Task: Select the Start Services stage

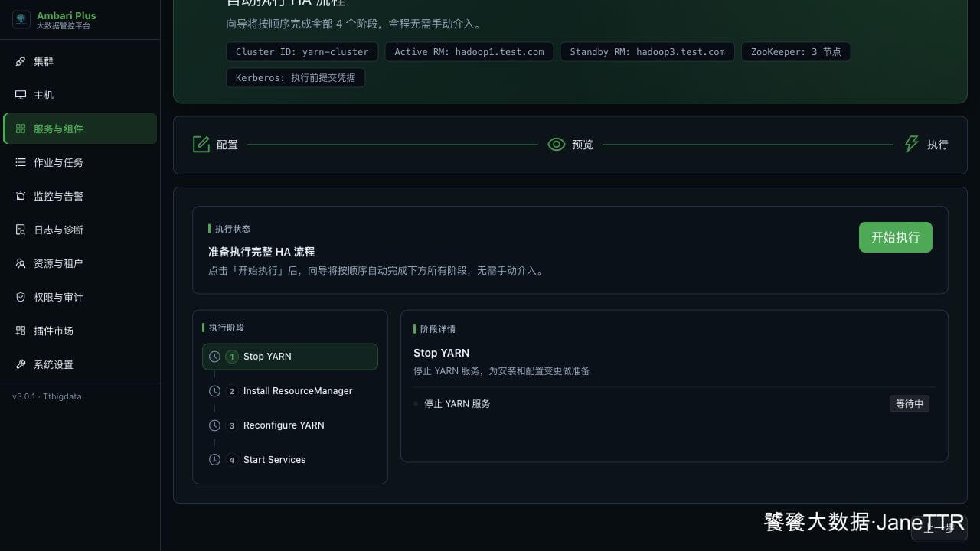Action: point(290,460)
